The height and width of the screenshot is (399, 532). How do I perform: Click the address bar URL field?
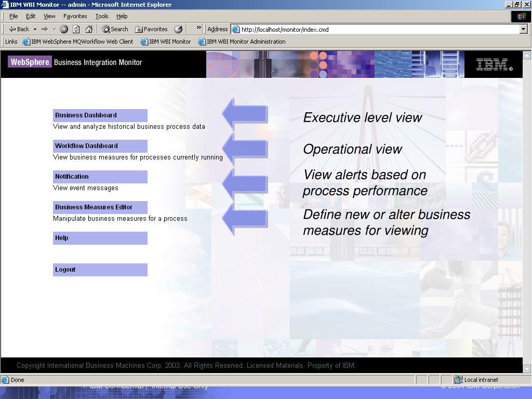point(380,30)
